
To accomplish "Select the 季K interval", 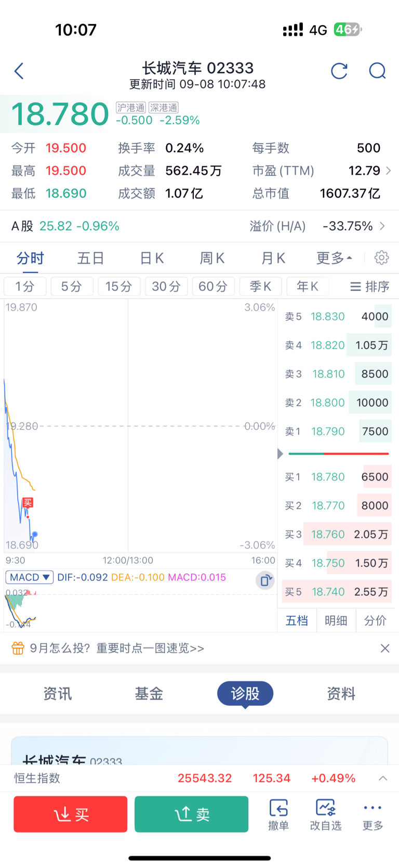I will (x=261, y=287).
